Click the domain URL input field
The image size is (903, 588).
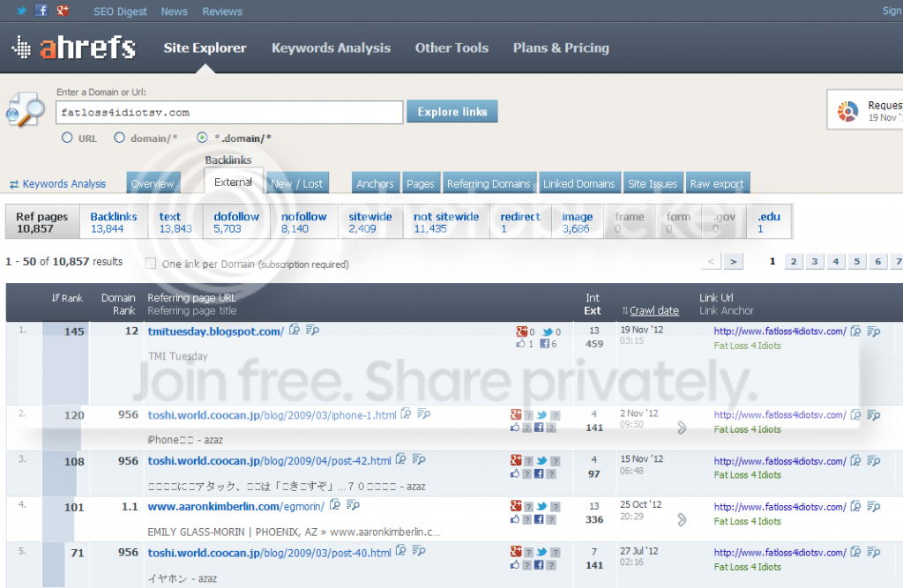click(229, 112)
